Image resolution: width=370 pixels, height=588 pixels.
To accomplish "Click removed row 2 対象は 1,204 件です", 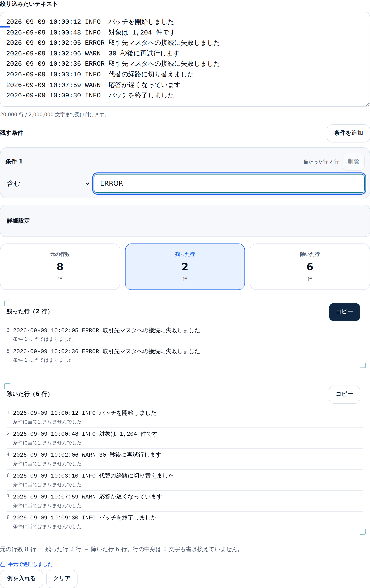I will [185, 438].
